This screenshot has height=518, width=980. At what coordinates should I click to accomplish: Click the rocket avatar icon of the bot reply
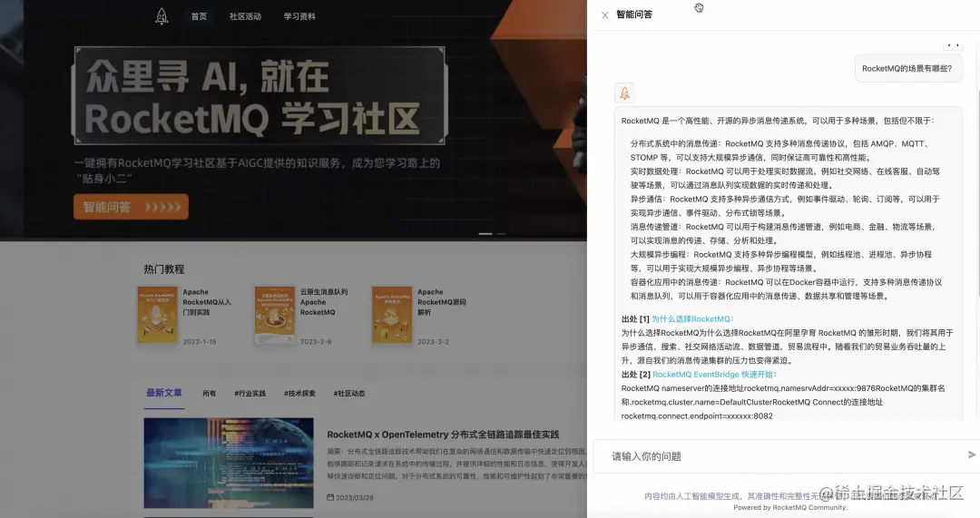coord(624,93)
